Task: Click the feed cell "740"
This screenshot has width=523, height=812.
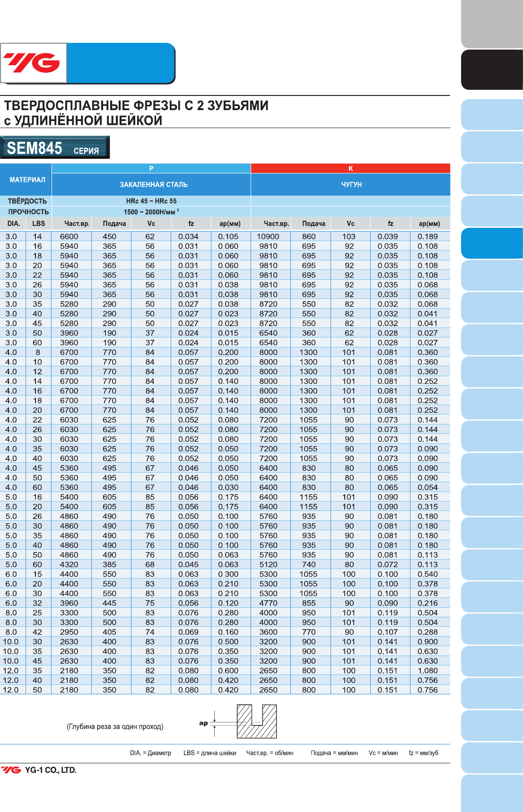Action: click(x=309, y=564)
